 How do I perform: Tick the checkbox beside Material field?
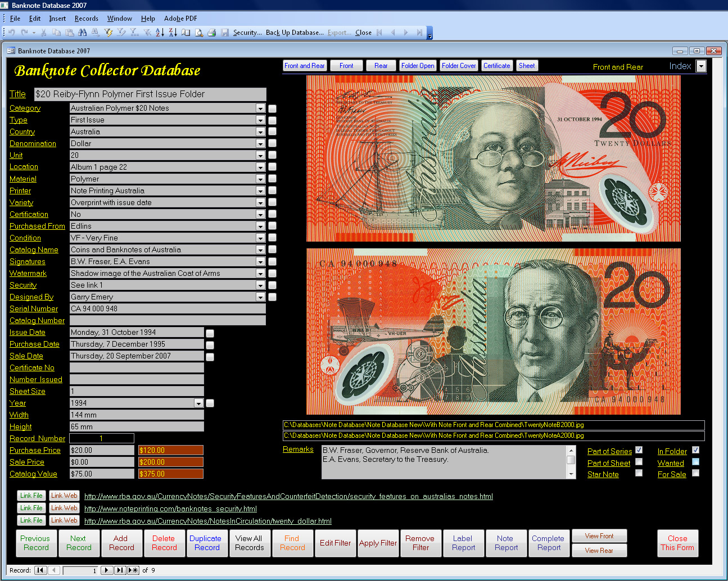(272, 179)
